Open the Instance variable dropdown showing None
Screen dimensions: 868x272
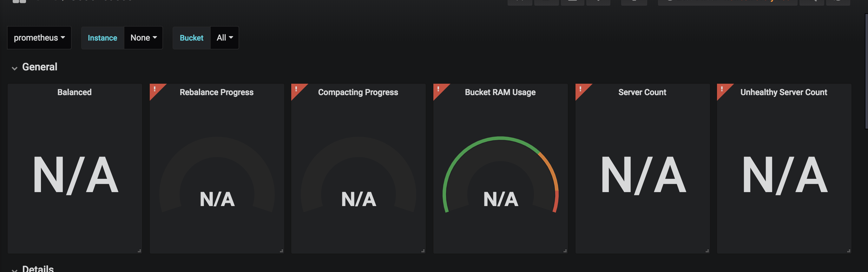tap(143, 38)
